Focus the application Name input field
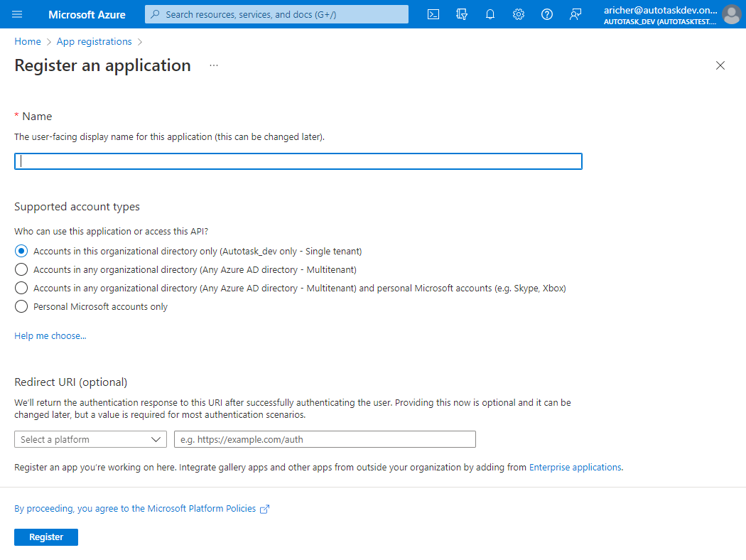The image size is (746, 560). coord(298,161)
